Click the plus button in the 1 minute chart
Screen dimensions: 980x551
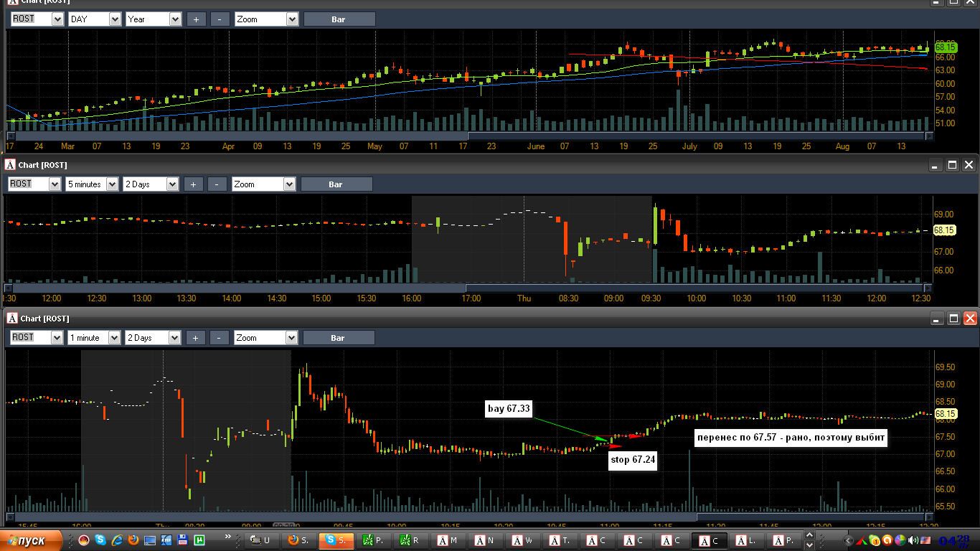pyautogui.click(x=195, y=337)
